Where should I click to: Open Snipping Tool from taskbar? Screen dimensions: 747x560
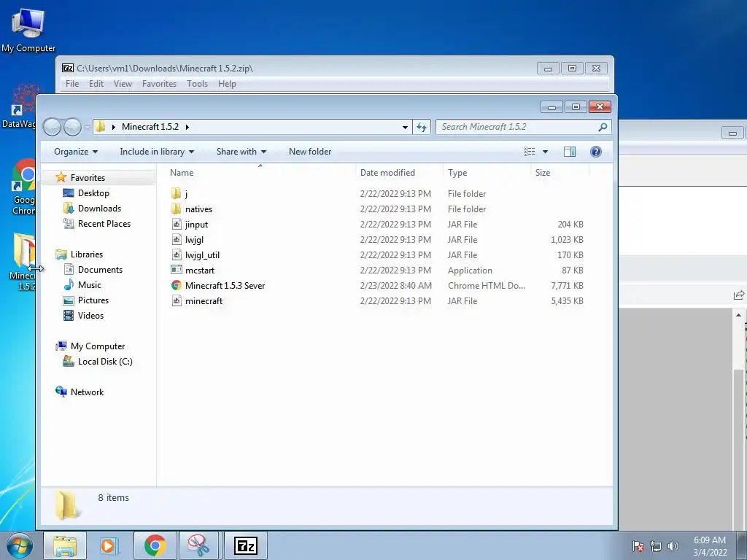(x=198, y=545)
